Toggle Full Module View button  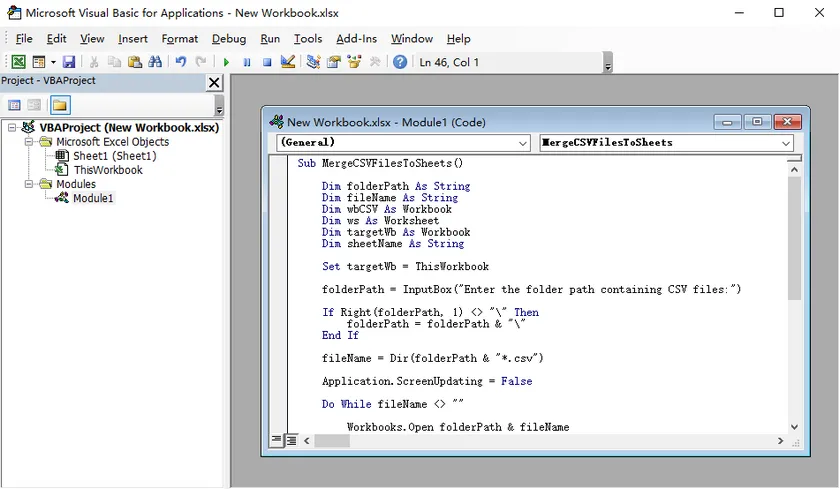coord(291,440)
